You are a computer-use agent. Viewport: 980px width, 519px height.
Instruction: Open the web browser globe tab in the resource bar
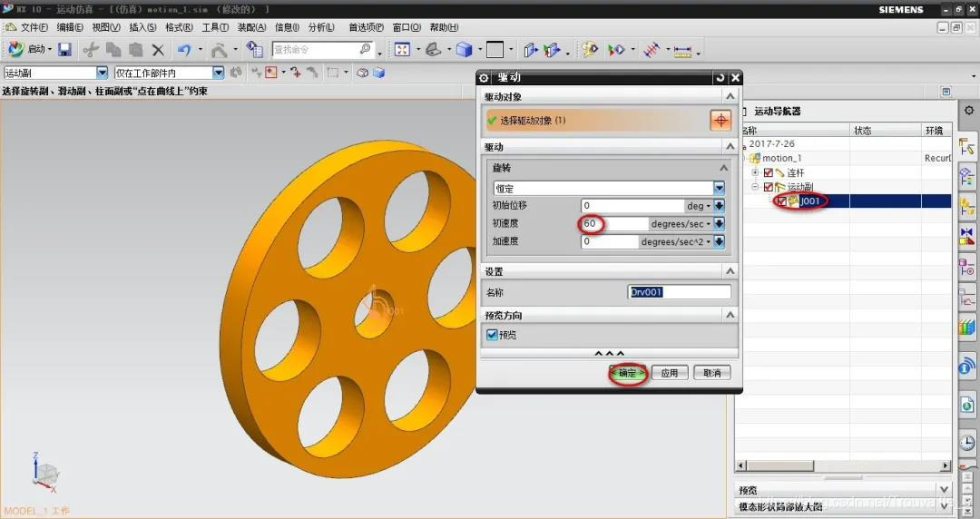(x=967, y=405)
